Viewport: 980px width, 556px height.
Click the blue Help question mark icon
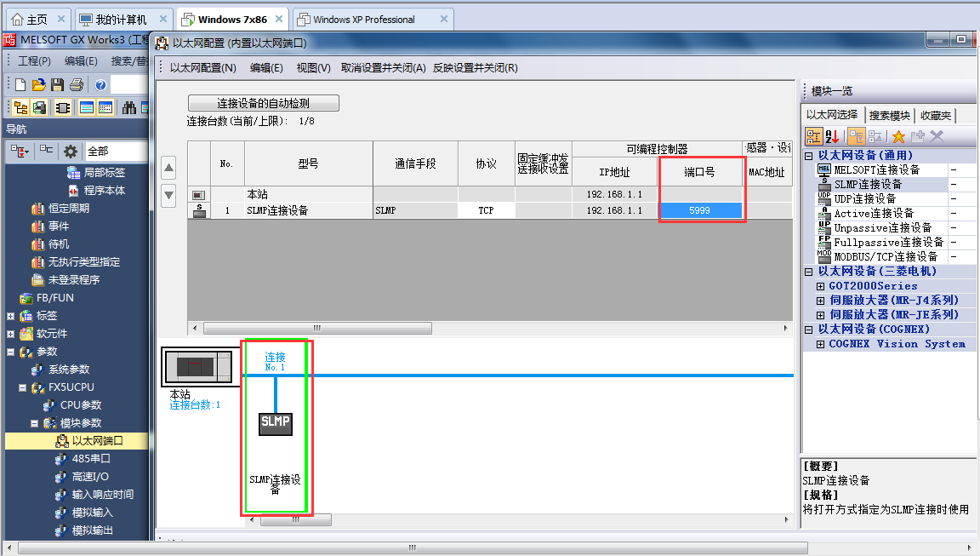pos(100,84)
